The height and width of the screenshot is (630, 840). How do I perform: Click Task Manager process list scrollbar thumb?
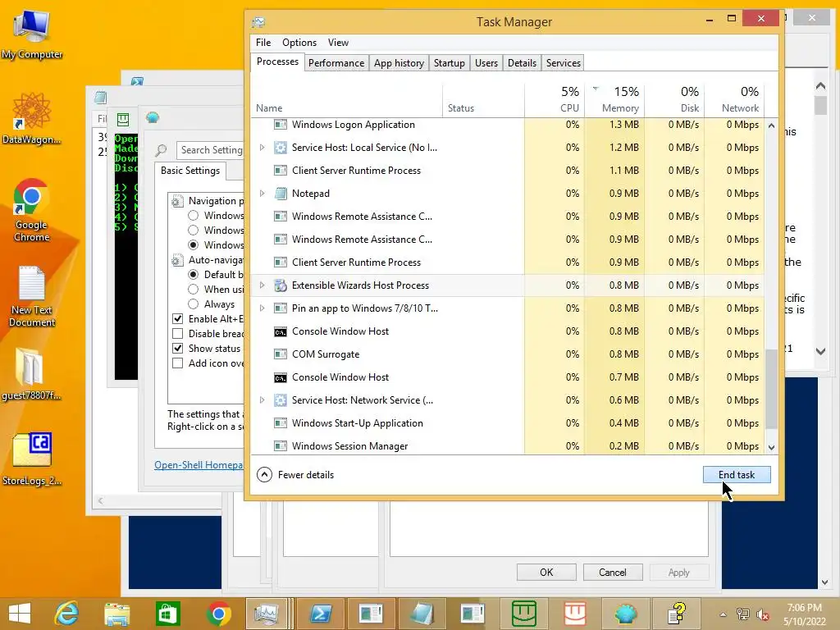click(771, 389)
